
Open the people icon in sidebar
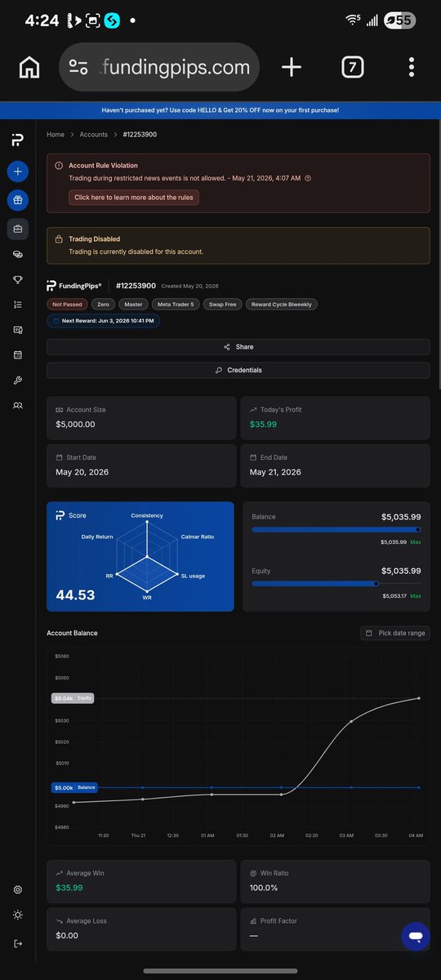pyautogui.click(x=18, y=405)
